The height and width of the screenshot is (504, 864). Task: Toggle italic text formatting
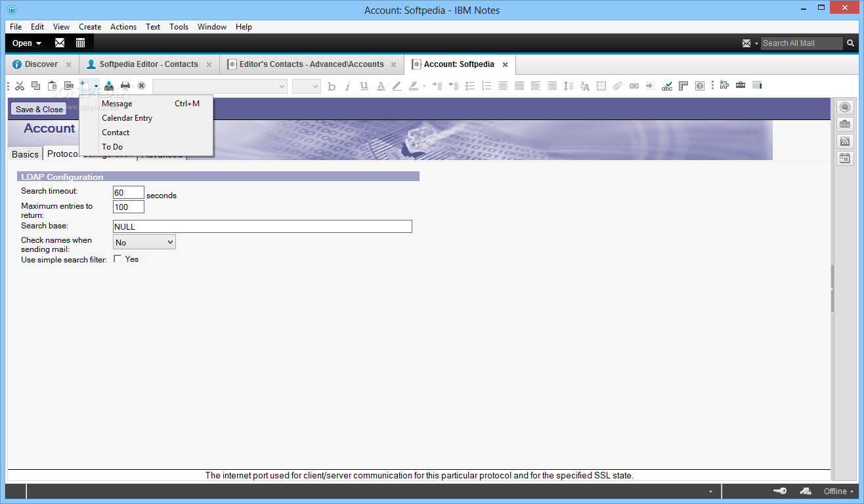pos(348,86)
